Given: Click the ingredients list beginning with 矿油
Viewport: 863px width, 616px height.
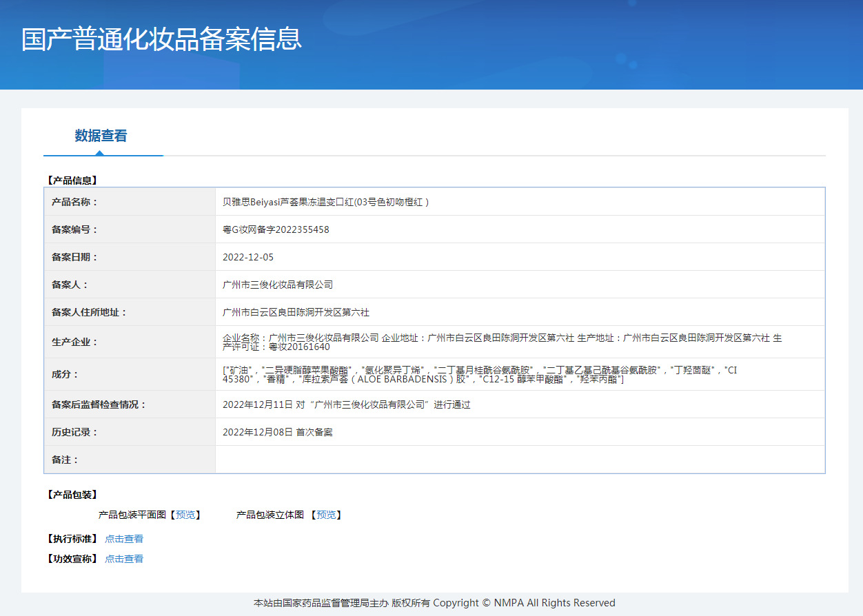Looking at the screenshot, I should (480, 374).
